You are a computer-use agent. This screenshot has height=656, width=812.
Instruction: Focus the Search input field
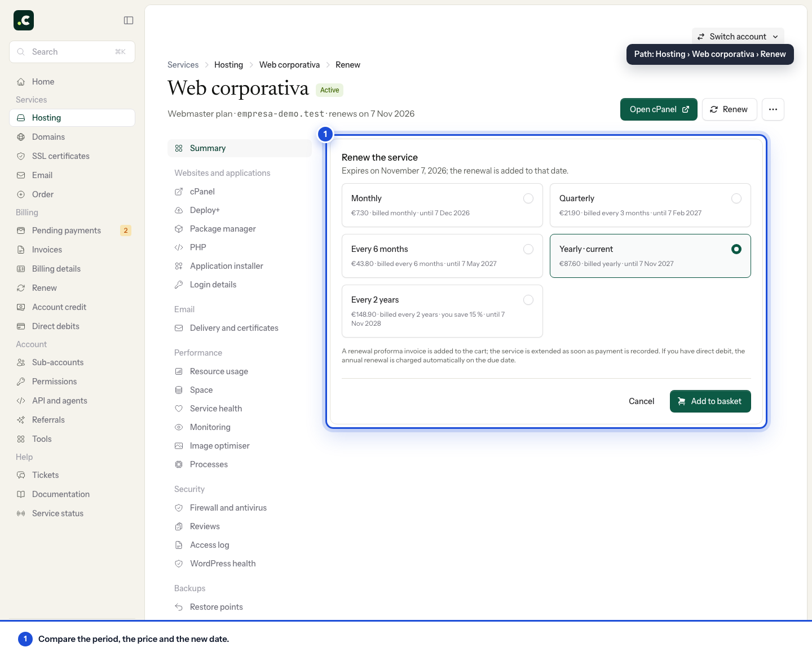(x=72, y=52)
